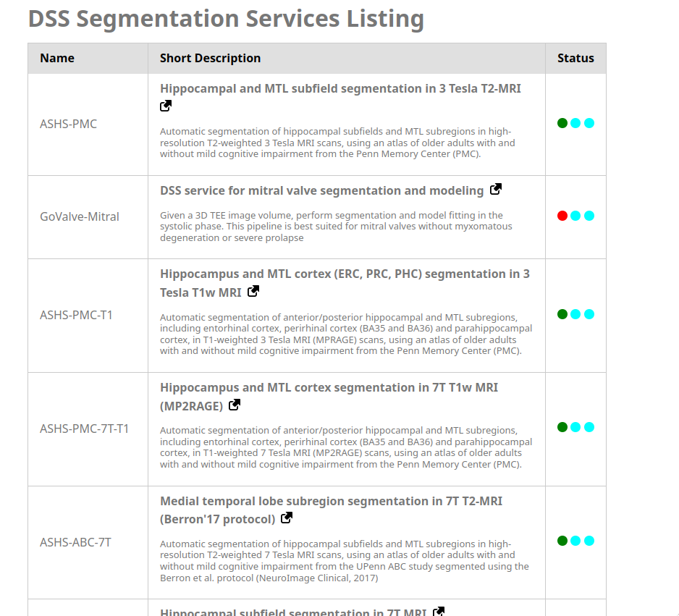Click red status dot for GoValve-Mitral

click(x=562, y=216)
